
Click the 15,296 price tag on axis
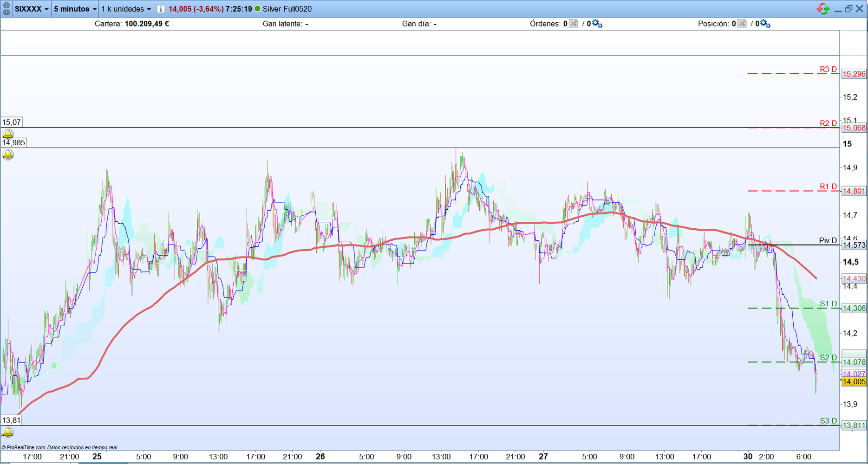point(854,74)
